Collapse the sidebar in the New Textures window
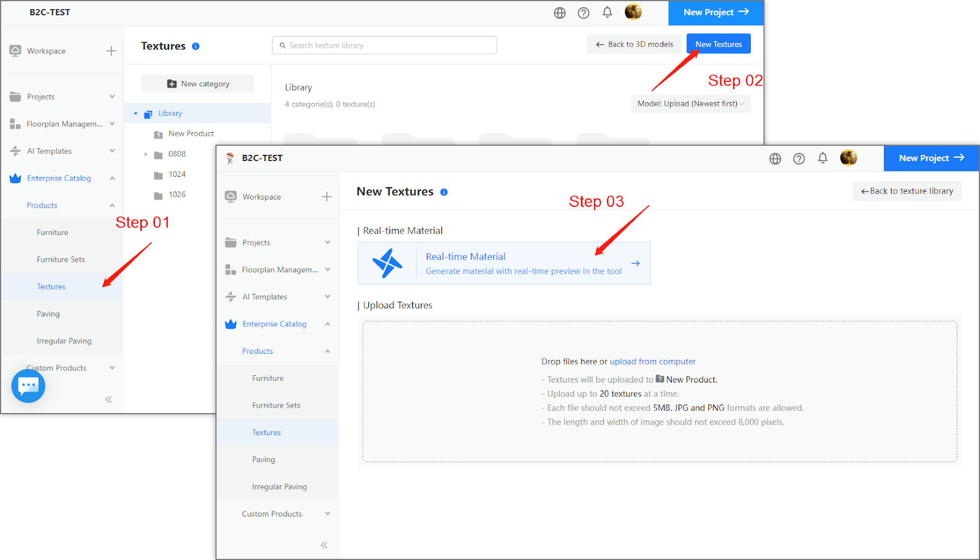Screen dimensions: 980x560 pyautogui.click(x=324, y=545)
